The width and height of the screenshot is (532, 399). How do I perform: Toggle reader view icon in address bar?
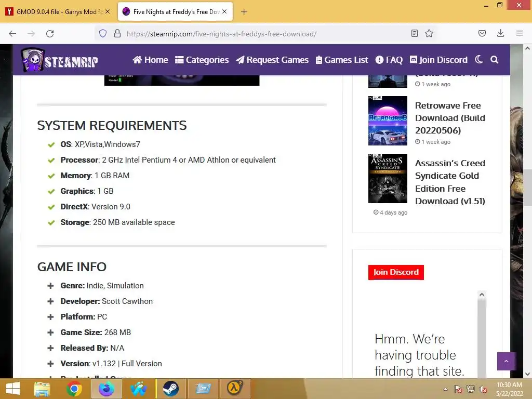[x=414, y=33]
